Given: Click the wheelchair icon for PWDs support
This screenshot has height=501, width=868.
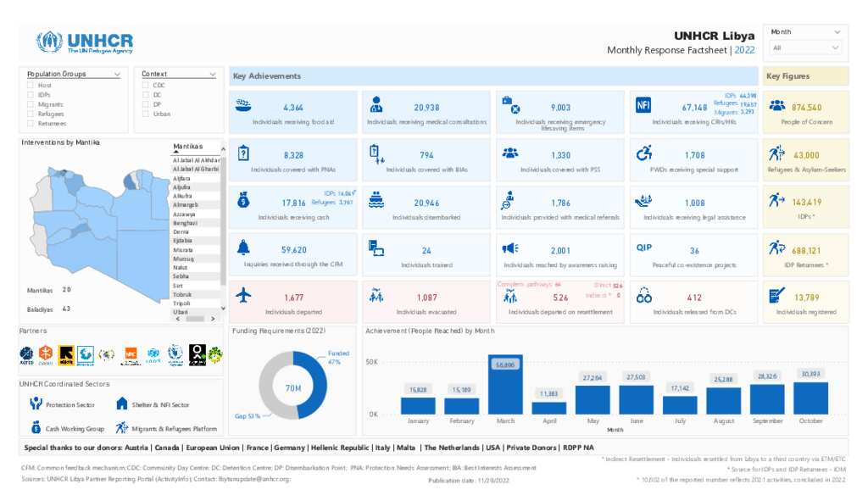Looking at the screenshot, I should (x=644, y=153).
